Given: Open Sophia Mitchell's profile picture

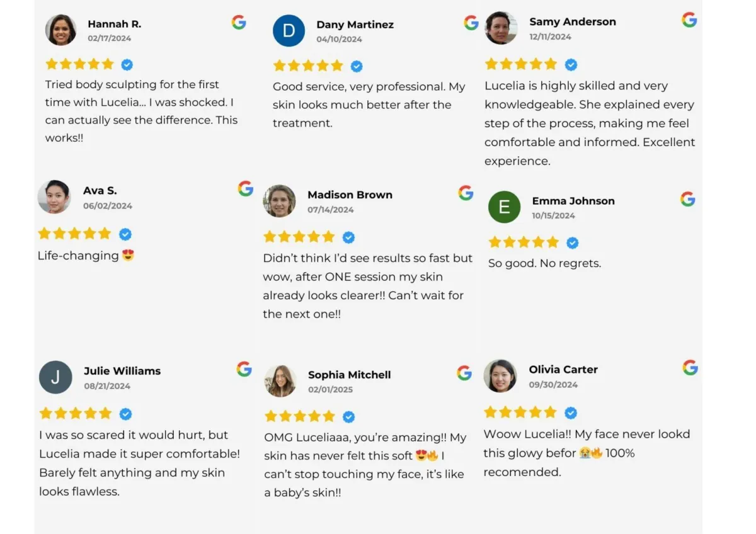Looking at the screenshot, I should [x=280, y=381].
